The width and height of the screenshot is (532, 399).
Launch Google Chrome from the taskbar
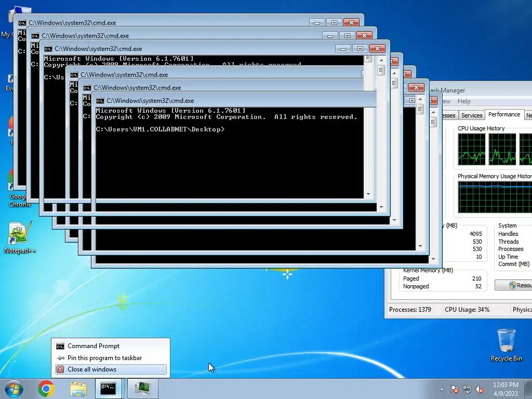(x=46, y=389)
